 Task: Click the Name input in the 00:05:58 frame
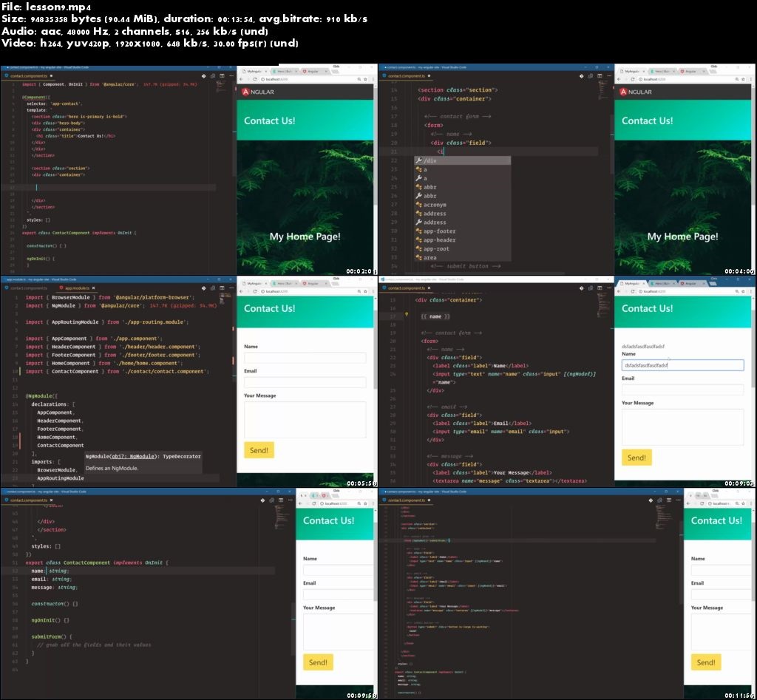pyautogui.click(x=305, y=358)
